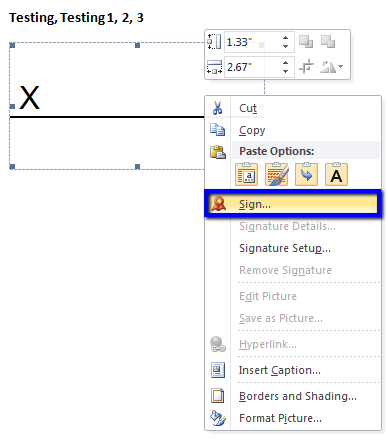Screen dimensions: 388x440
Task: Select the Keep Source Formatting paste icon
Action: [246, 174]
